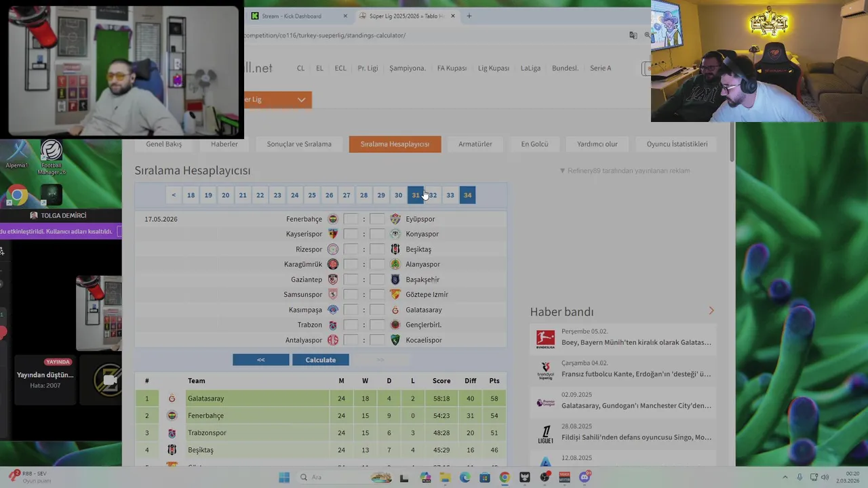This screenshot has width=868, height=488.
Task: Click the Trabzon logo in the fixture list
Action: 333,325
